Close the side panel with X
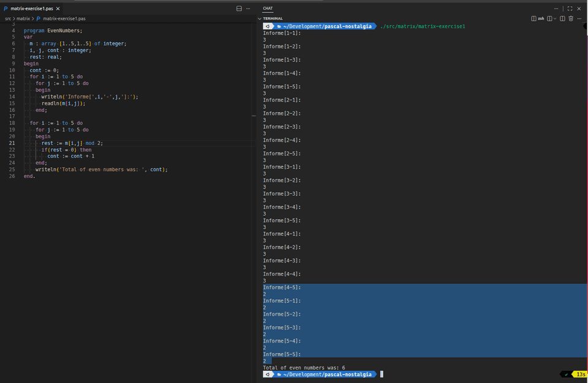 [579, 9]
